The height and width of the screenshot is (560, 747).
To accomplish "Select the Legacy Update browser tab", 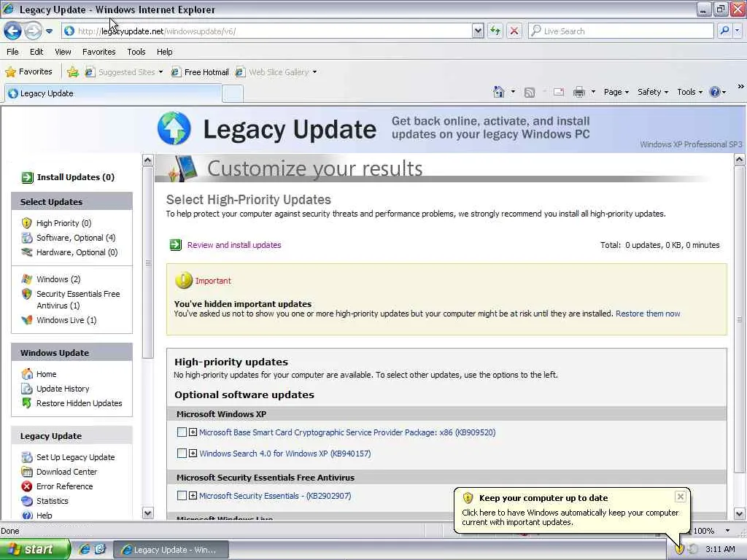I will pos(113,93).
